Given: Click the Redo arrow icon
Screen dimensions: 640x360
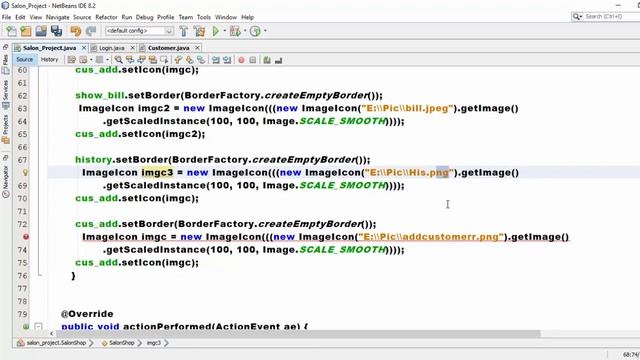Looking at the screenshot, I should (91, 31).
